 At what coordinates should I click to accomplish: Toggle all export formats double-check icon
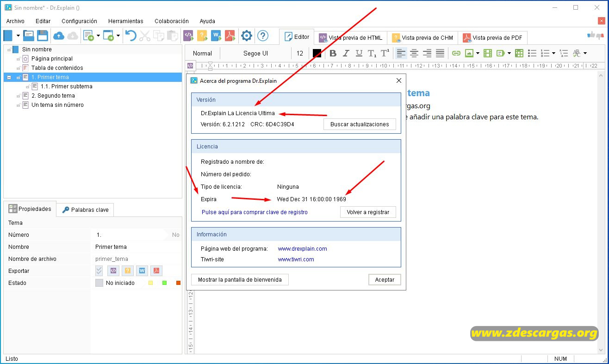99,271
